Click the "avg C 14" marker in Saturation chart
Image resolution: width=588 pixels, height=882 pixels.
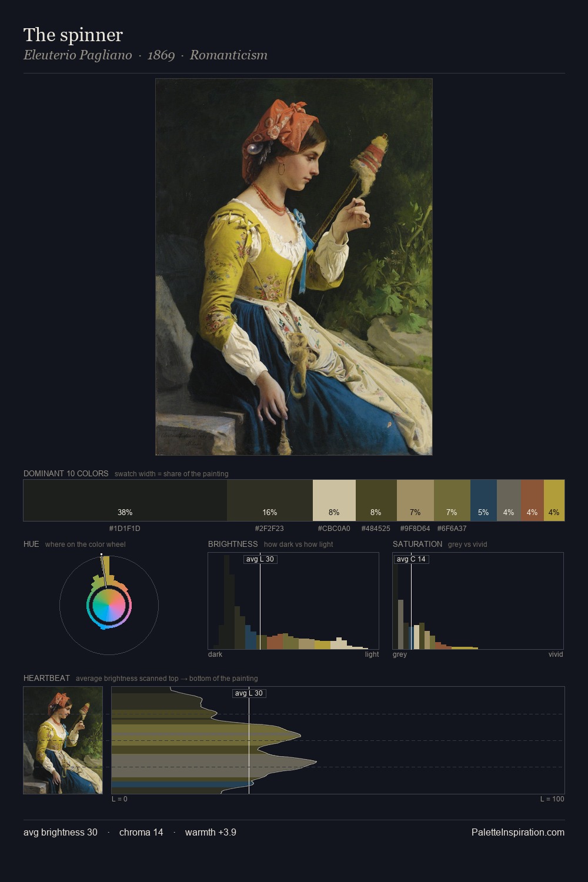pyautogui.click(x=411, y=559)
